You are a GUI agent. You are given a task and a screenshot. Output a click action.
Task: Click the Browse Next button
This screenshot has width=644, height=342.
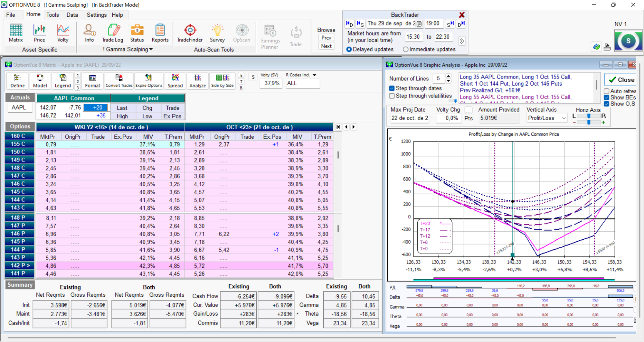326,46
